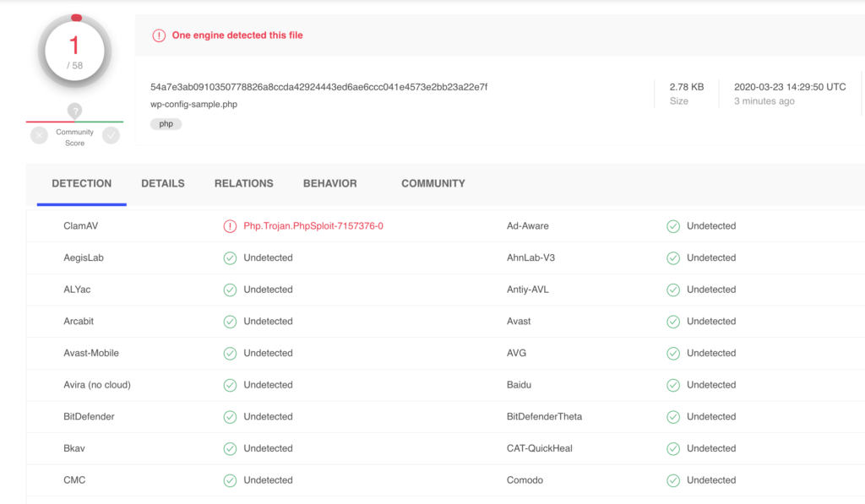
Task: Click the 'Avira (no cloud)' engine name
Action: (x=97, y=385)
